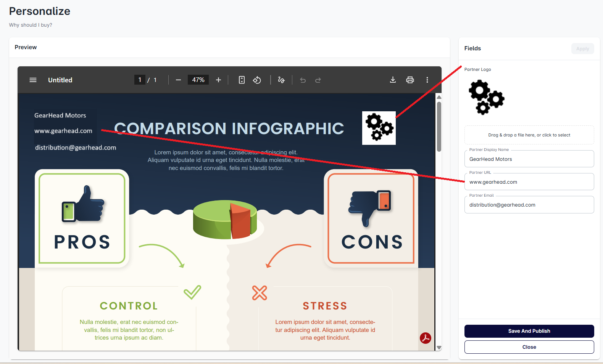Edit the Partner Display Name field
The height and width of the screenshot is (364, 603).
[x=529, y=159]
